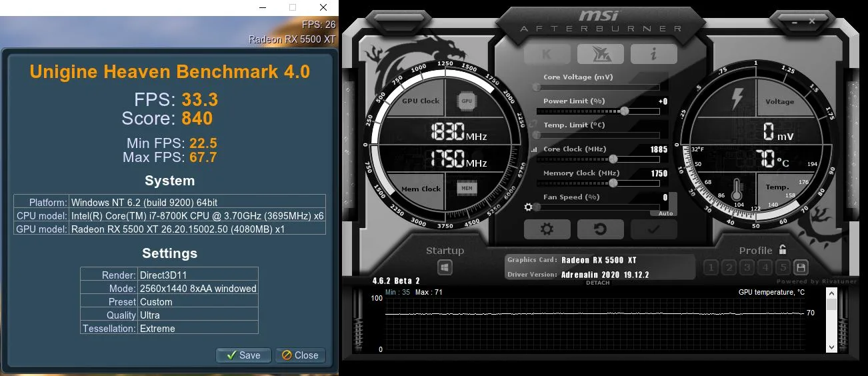Click the version label 4.6.2 Beta 2
This screenshot has height=376, width=868.
pyautogui.click(x=396, y=281)
